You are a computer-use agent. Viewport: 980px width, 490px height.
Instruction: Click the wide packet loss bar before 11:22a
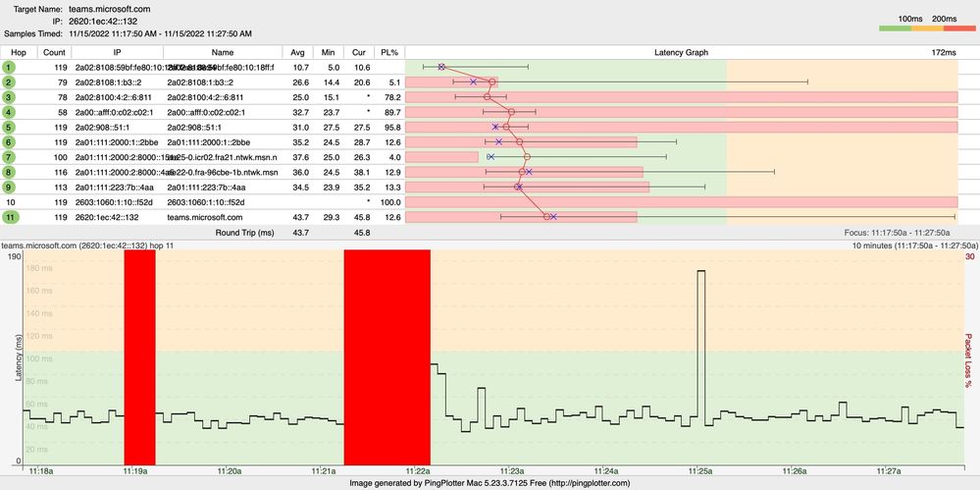pyautogui.click(x=387, y=356)
